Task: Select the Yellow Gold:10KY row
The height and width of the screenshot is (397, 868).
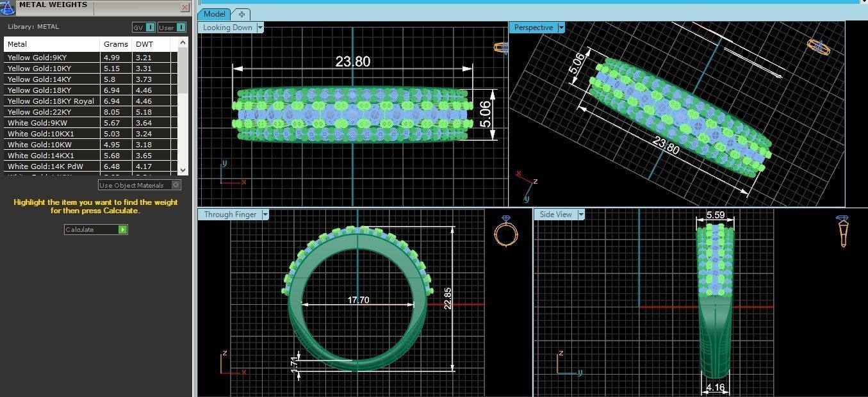Action: [90, 69]
